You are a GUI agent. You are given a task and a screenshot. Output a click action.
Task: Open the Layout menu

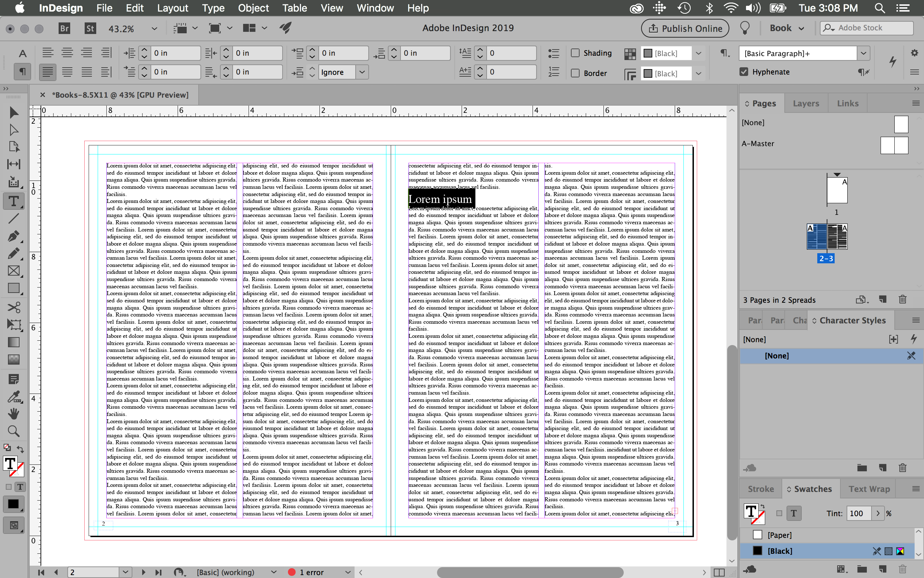173,8
